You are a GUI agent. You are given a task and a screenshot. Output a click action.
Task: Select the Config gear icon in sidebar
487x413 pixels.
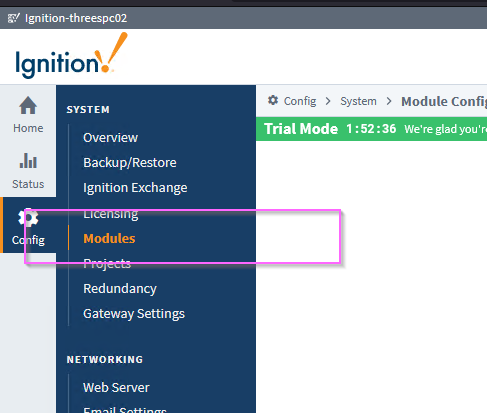click(28, 218)
